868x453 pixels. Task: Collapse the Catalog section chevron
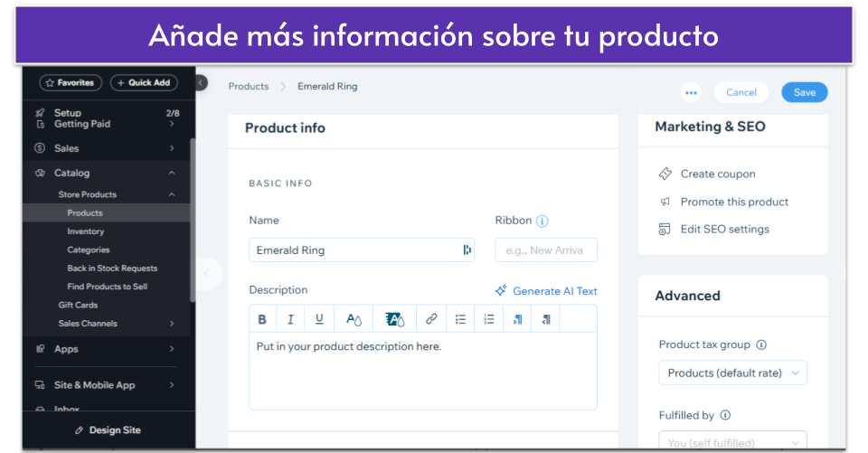[x=172, y=173]
